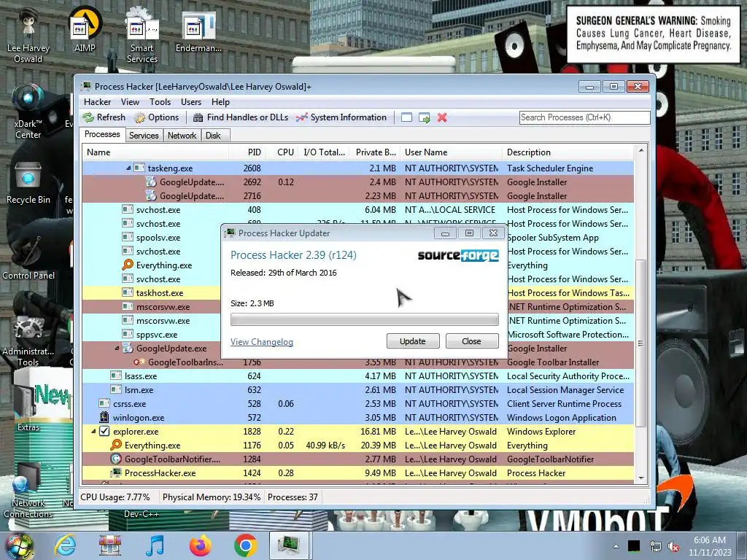Sort by the Description column header

pos(568,152)
